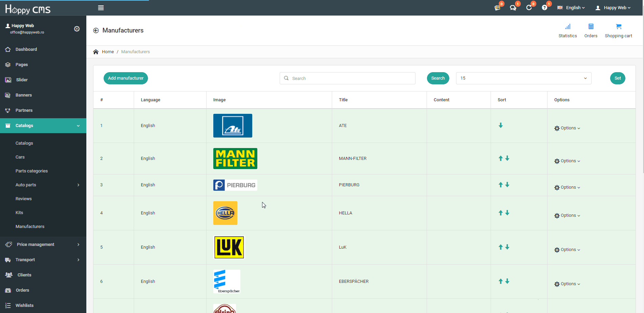
Task: Move EBERSPÄCHER up with sort arrow
Action: [x=501, y=281]
